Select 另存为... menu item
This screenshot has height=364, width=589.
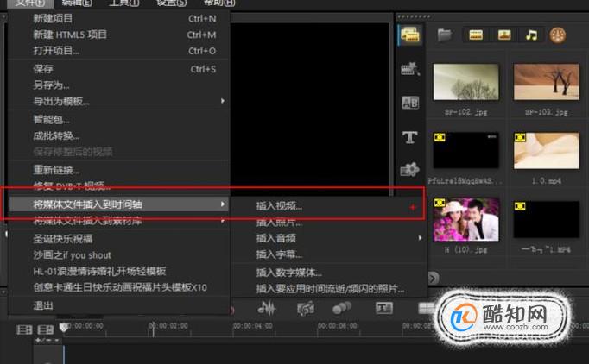[x=119, y=85]
